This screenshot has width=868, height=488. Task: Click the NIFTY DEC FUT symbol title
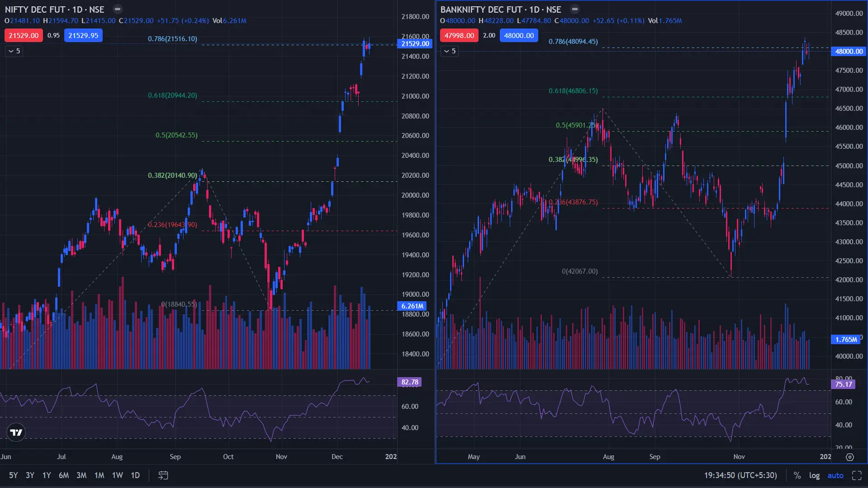55,9
